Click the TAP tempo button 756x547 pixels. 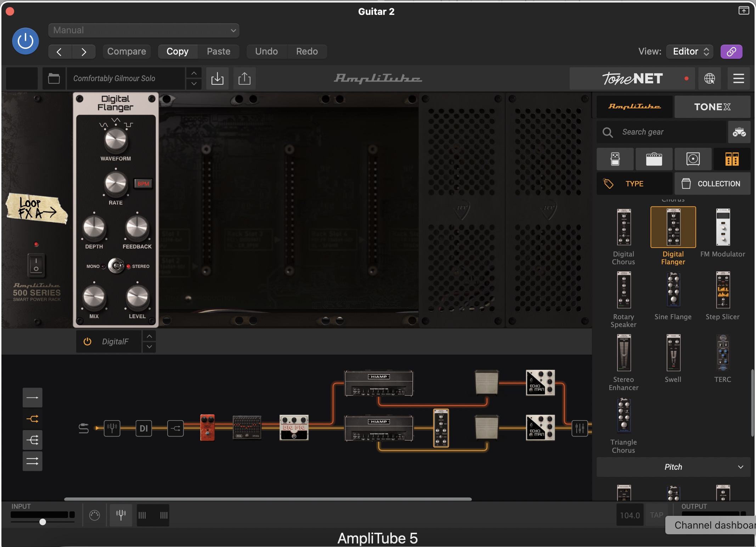pos(656,515)
